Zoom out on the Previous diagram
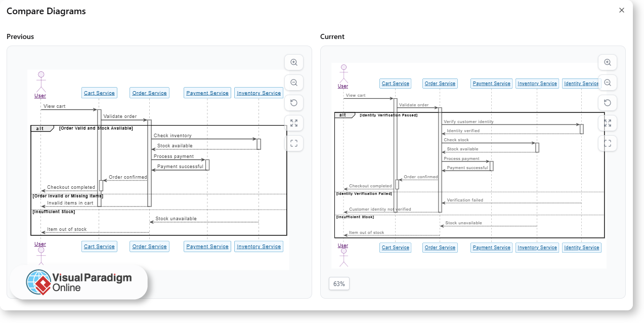This screenshot has width=644, height=323. (293, 82)
